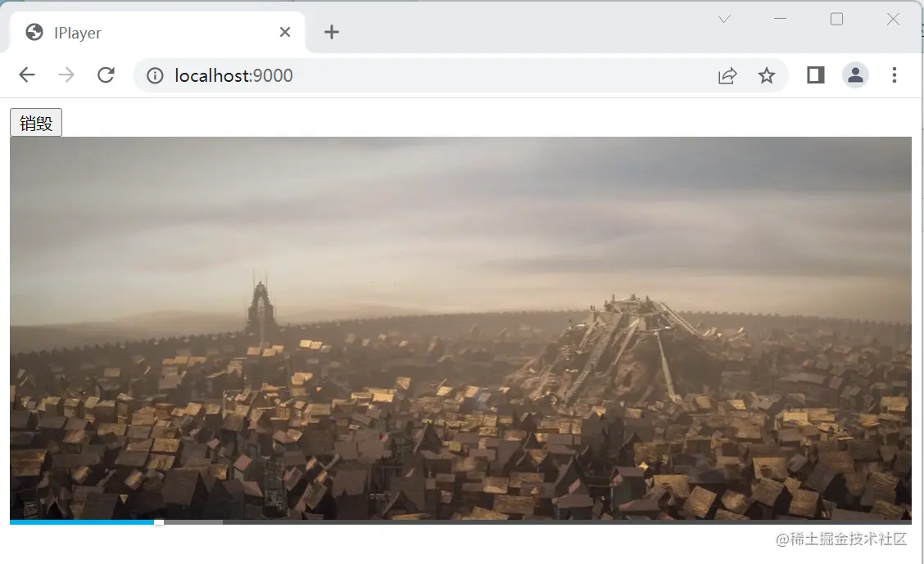Screen dimensions: 924x564
Task: Open the tab search chevron
Action: pos(724,19)
